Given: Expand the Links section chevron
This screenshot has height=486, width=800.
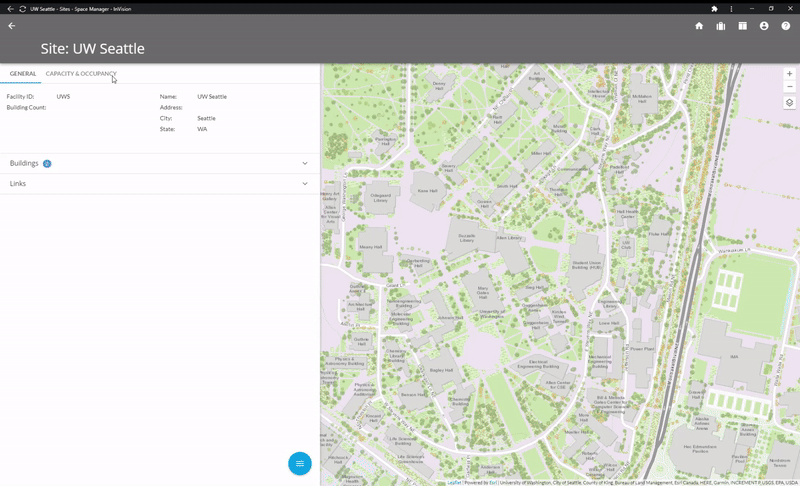Looking at the screenshot, I should coord(305,184).
